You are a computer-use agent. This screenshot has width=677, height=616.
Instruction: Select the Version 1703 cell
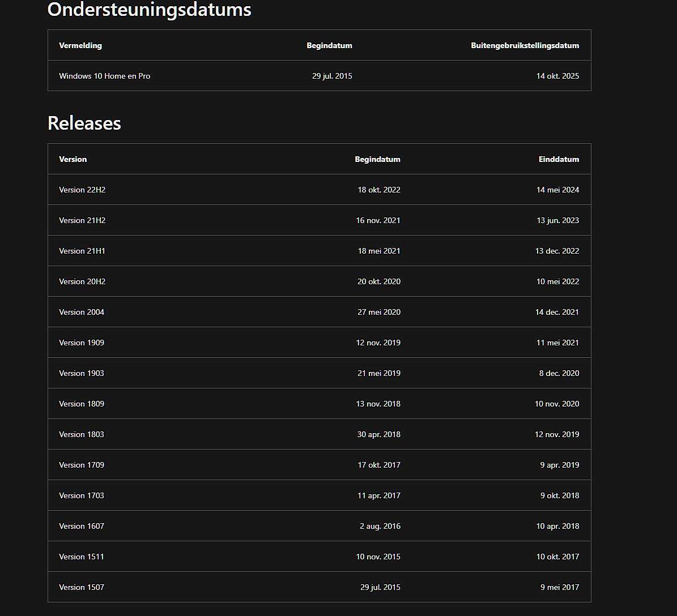coord(82,496)
